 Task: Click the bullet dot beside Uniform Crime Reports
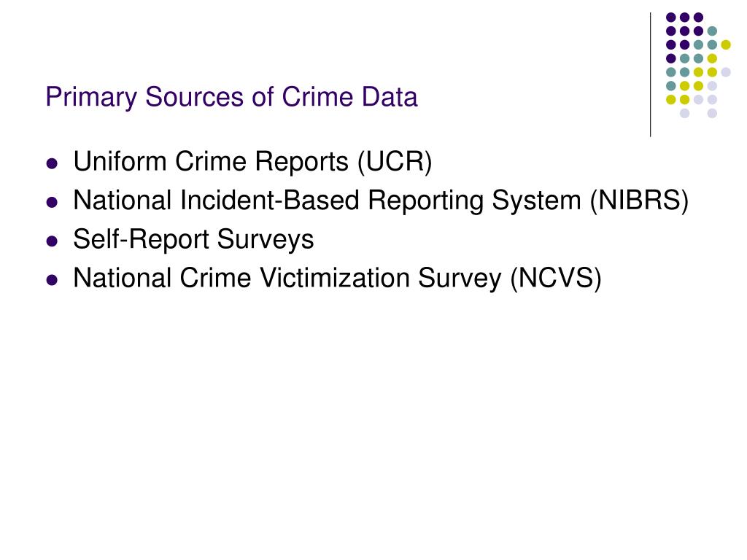[52, 164]
